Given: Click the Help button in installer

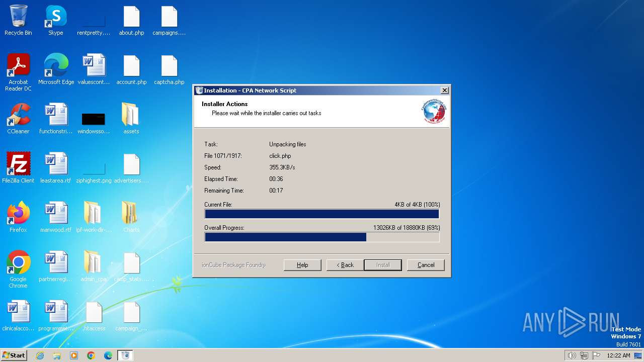Looking at the screenshot, I should [302, 265].
